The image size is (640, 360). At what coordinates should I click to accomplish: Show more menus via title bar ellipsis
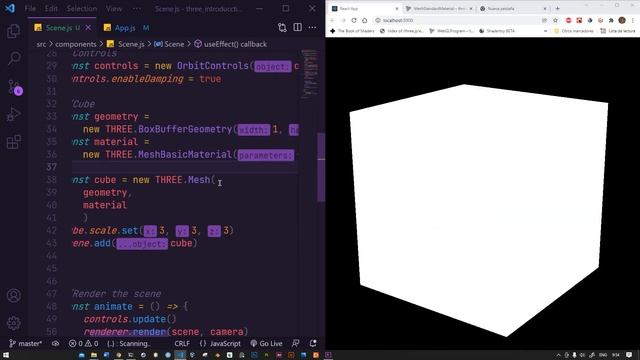137,9
